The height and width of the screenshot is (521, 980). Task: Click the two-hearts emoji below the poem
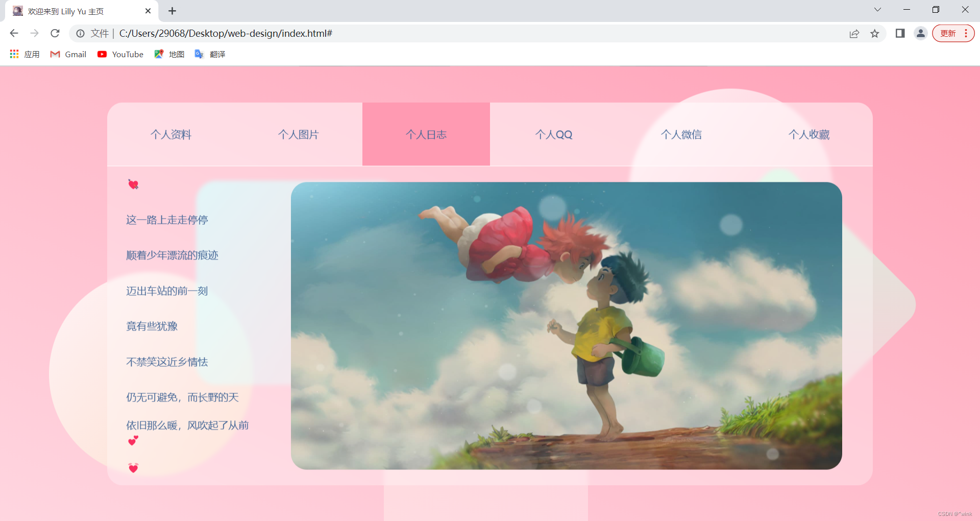coord(133,440)
